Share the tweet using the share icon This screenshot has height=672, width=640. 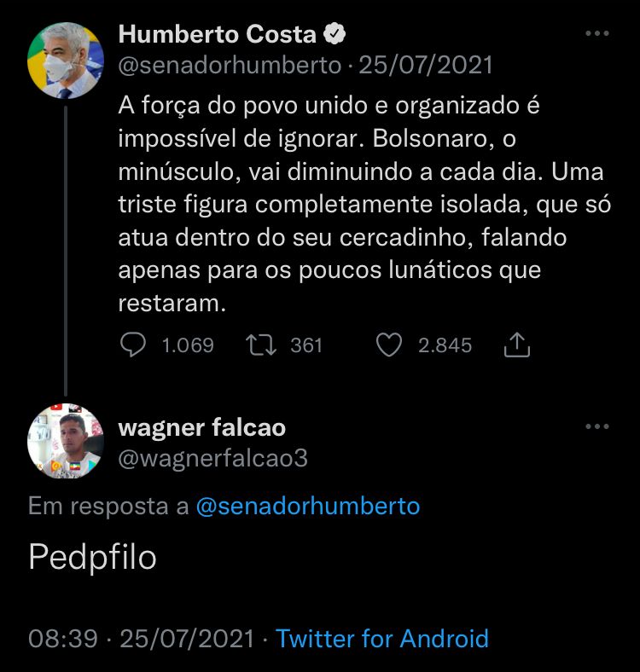click(x=517, y=345)
